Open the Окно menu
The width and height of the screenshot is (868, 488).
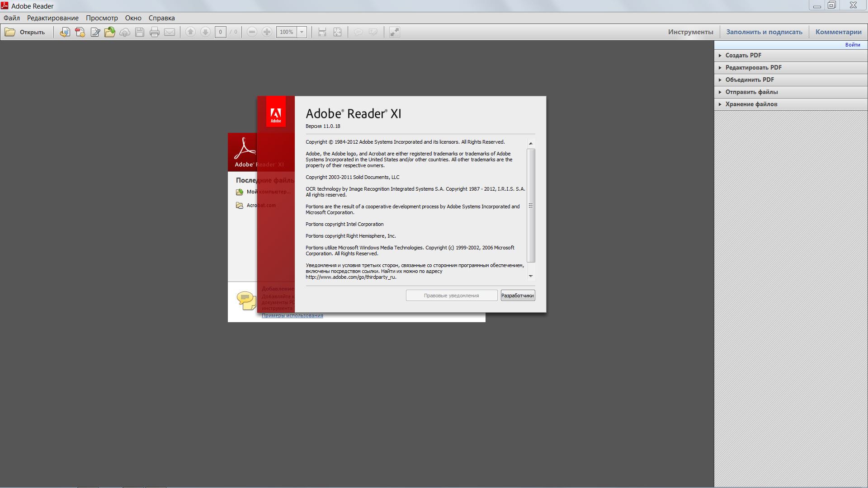[133, 18]
